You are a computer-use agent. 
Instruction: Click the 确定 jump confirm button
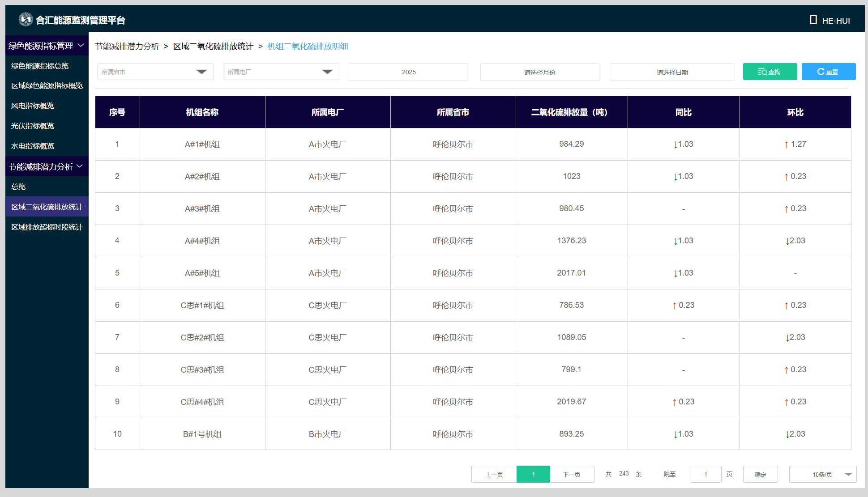[760, 474]
